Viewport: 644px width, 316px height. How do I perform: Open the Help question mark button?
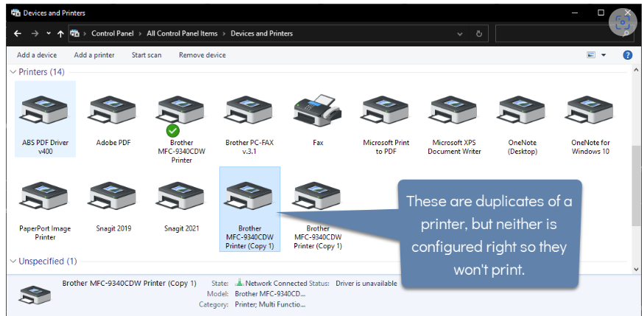pyautogui.click(x=628, y=55)
